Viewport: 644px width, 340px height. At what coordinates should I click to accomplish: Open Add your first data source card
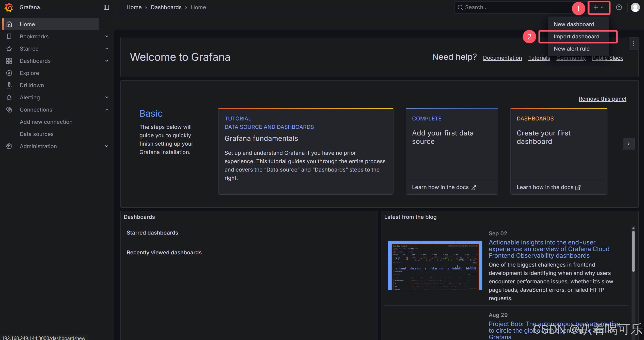point(452,144)
